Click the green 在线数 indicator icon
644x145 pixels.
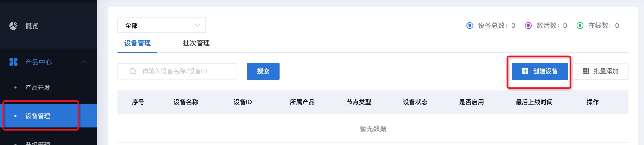pyautogui.click(x=580, y=26)
